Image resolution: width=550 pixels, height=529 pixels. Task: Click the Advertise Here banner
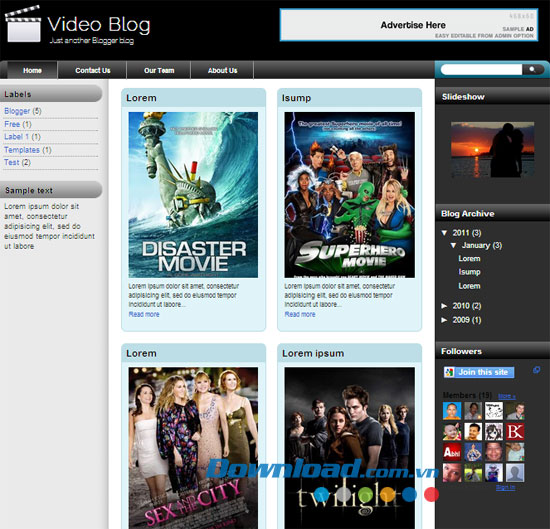(409, 25)
